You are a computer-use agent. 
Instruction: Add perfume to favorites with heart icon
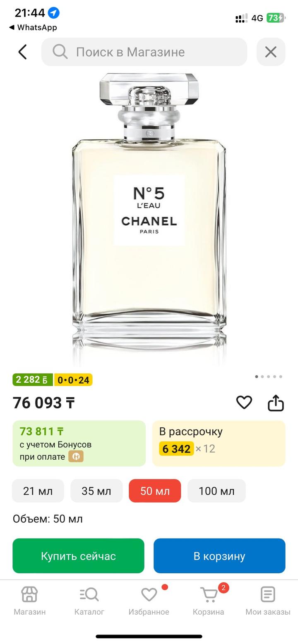[244, 402]
